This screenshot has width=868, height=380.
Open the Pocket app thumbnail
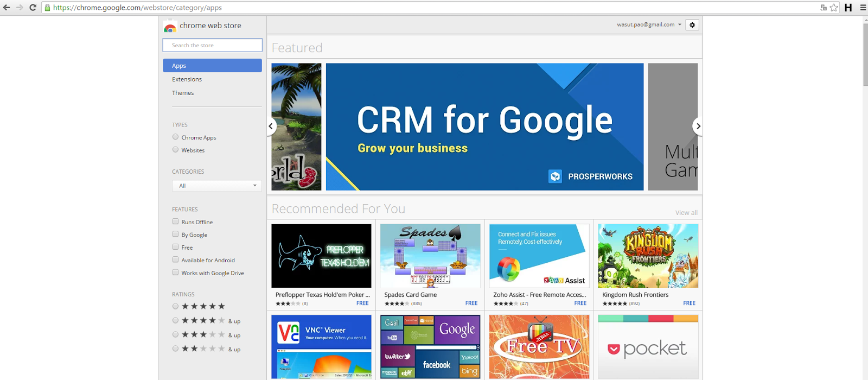pos(648,347)
